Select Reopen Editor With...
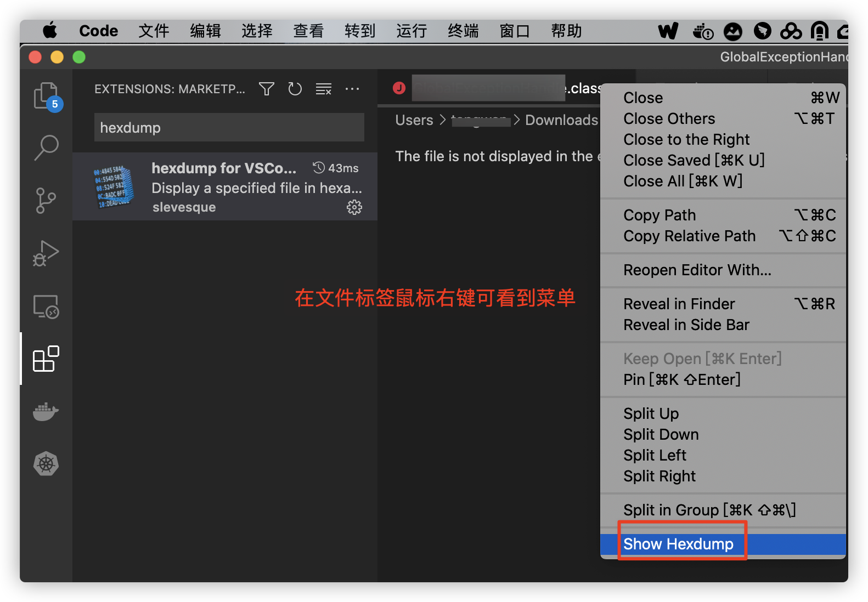Image resolution: width=868 pixels, height=602 pixels. (723, 270)
